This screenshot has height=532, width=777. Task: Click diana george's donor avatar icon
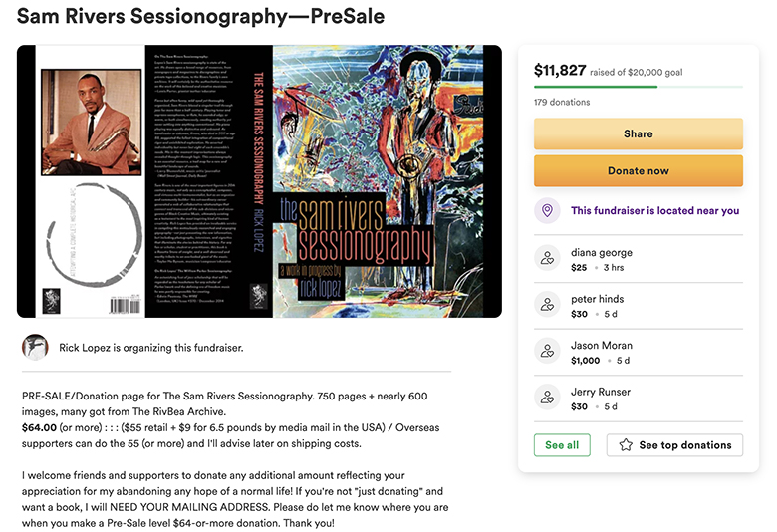[x=546, y=259]
